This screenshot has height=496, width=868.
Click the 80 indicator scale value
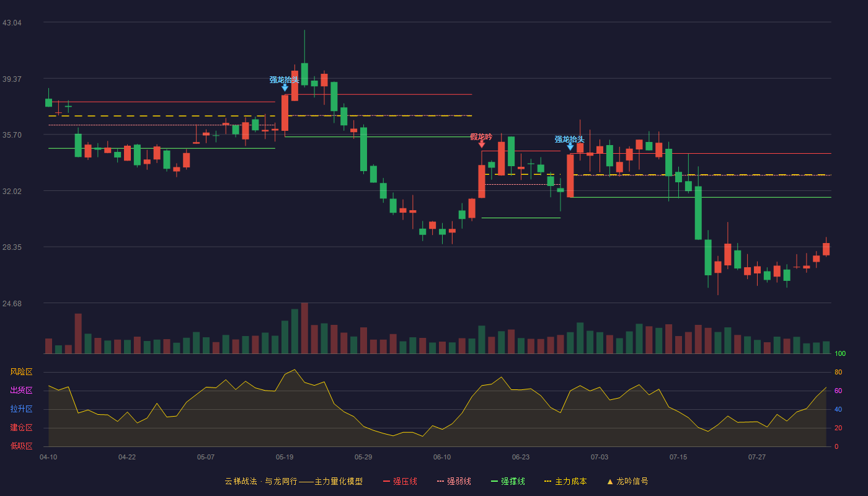tap(838, 372)
